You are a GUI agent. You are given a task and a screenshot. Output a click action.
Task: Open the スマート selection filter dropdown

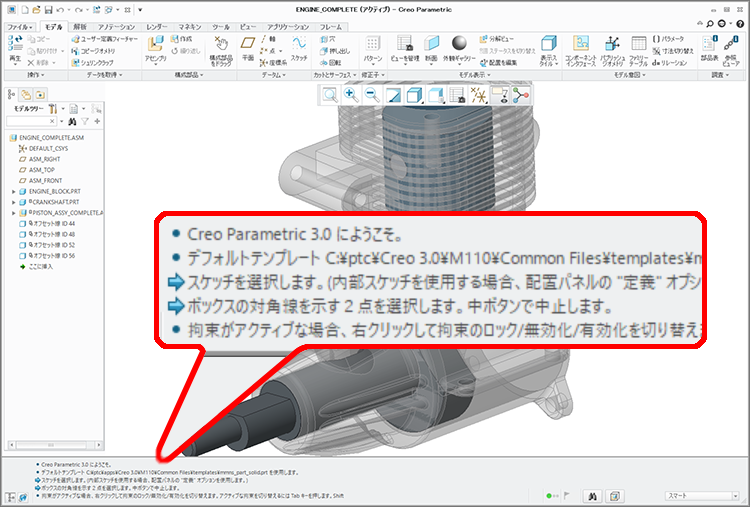(703, 495)
